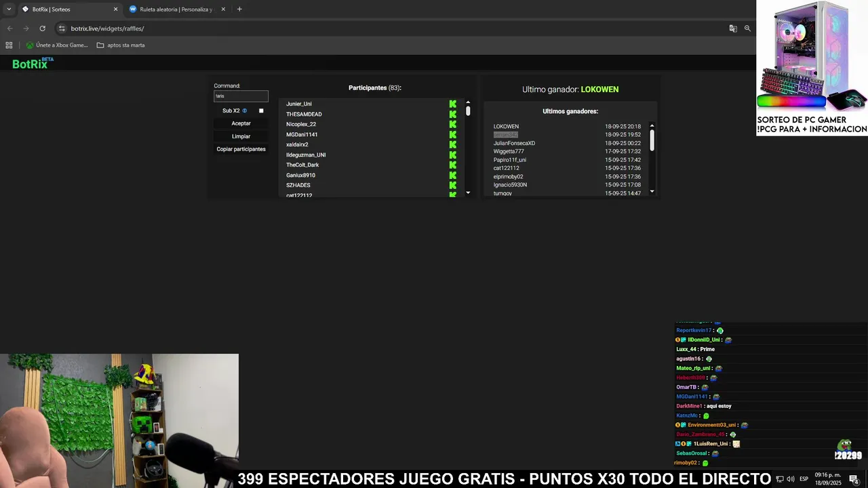
Task: Click winner Wiggetta777 row
Action: pyautogui.click(x=567, y=151)
